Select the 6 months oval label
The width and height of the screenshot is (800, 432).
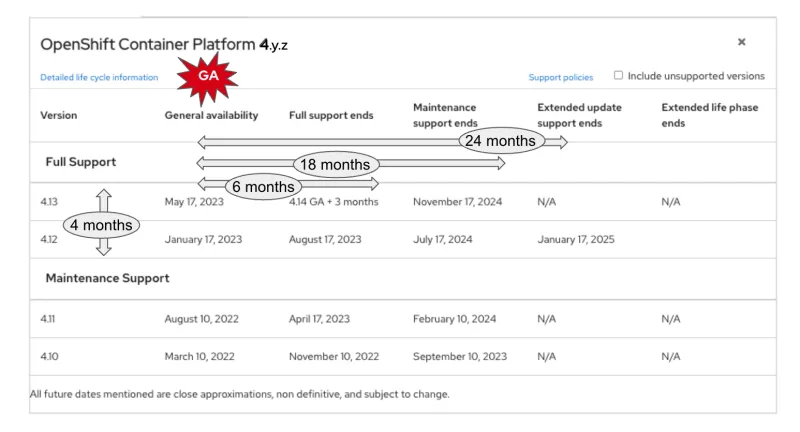(263, 186)
